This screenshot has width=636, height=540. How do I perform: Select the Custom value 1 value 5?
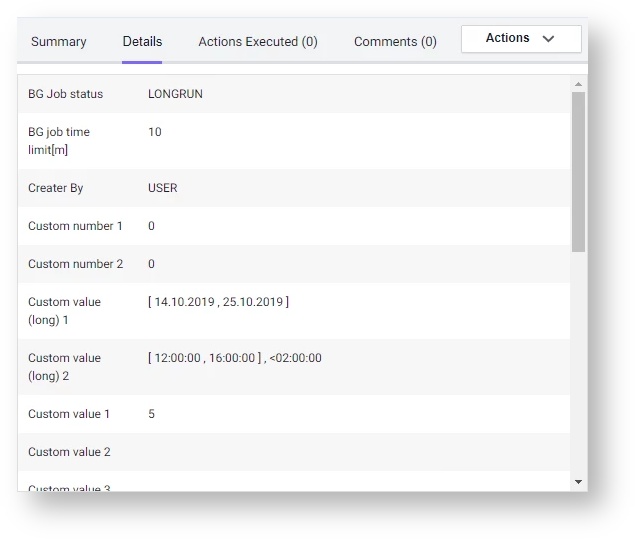[151, 414]
